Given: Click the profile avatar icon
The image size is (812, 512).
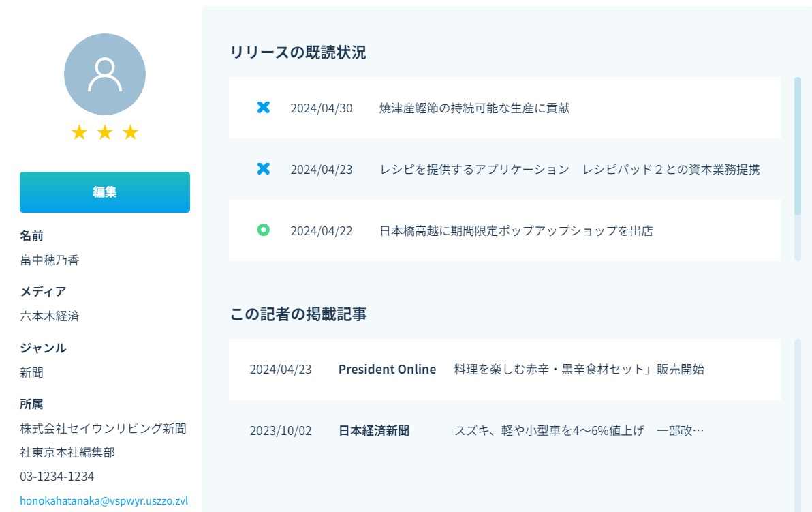Looking at the screenshot, I should (104, 74).
